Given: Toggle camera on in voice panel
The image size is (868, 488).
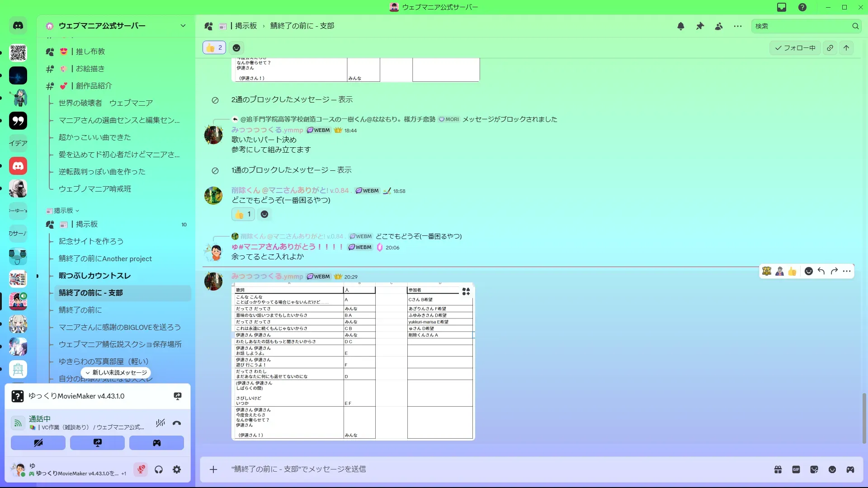Looking at the screenshot, I should point(38,443).
